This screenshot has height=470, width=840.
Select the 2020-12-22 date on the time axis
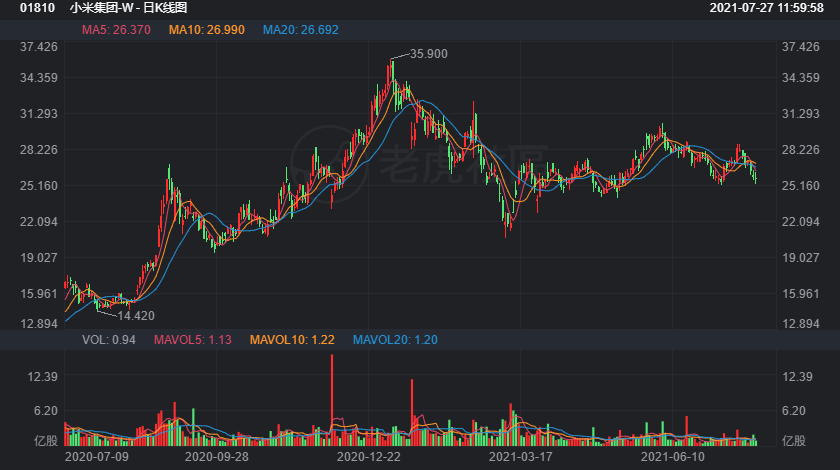369,456
